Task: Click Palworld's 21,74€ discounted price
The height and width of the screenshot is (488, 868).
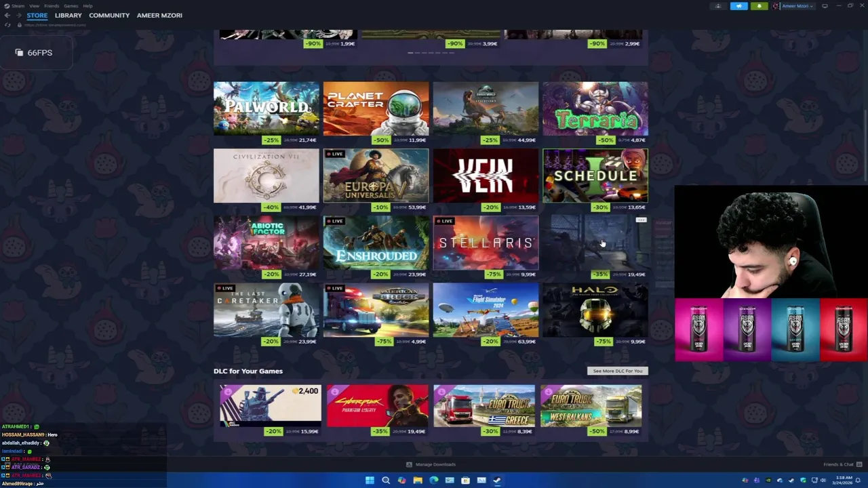Action: coord(307,140)
